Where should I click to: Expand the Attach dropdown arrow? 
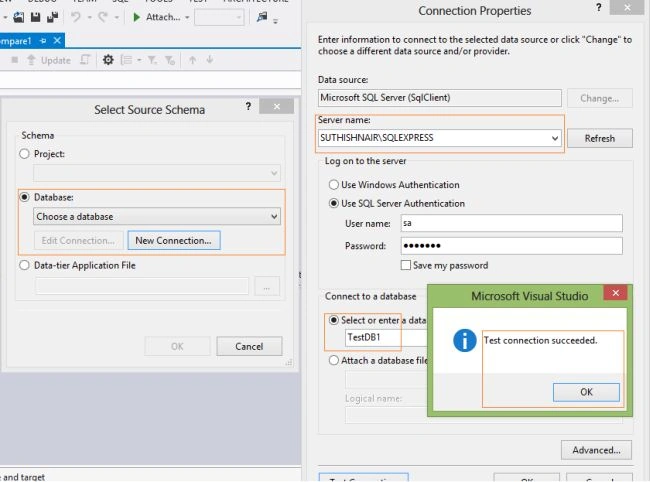187,17
